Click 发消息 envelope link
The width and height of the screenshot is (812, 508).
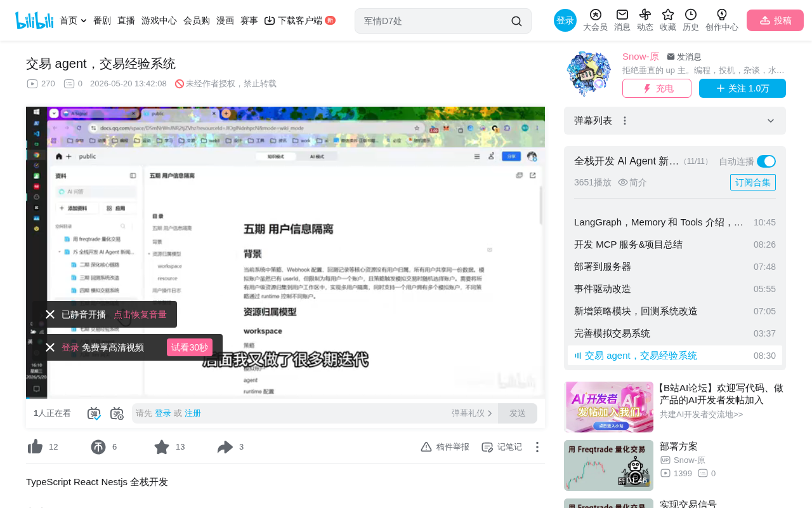[x=684, y=57]
